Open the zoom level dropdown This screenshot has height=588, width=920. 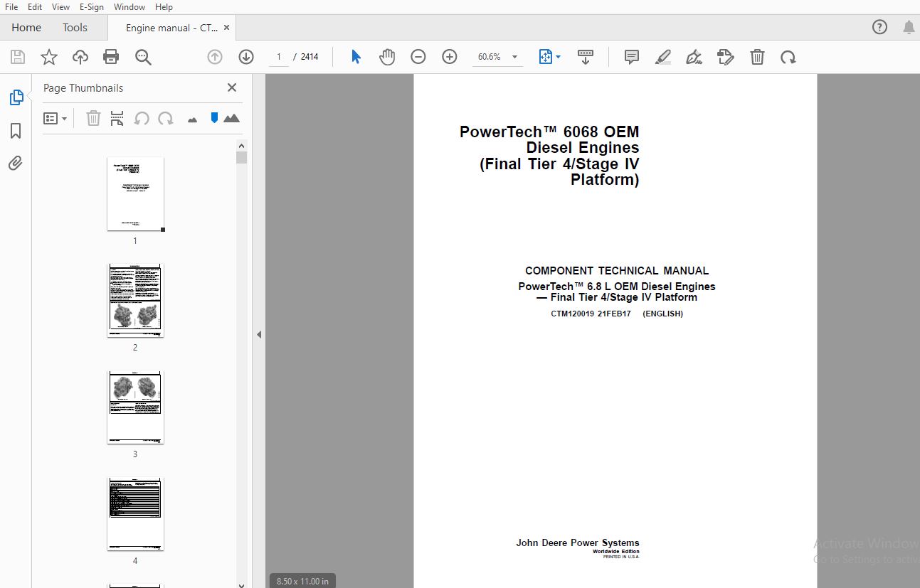515,57
